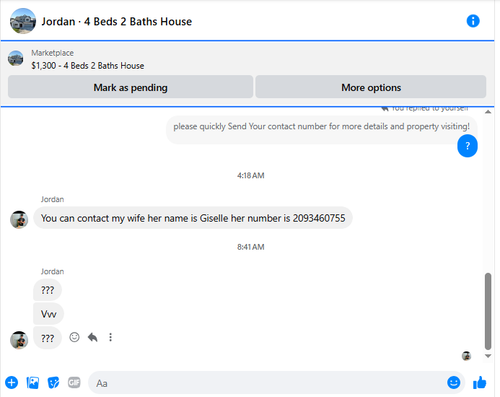Screen dimensions: 500x397
Task: Open the three-dot menu for the last message
Action: point(110,337)
